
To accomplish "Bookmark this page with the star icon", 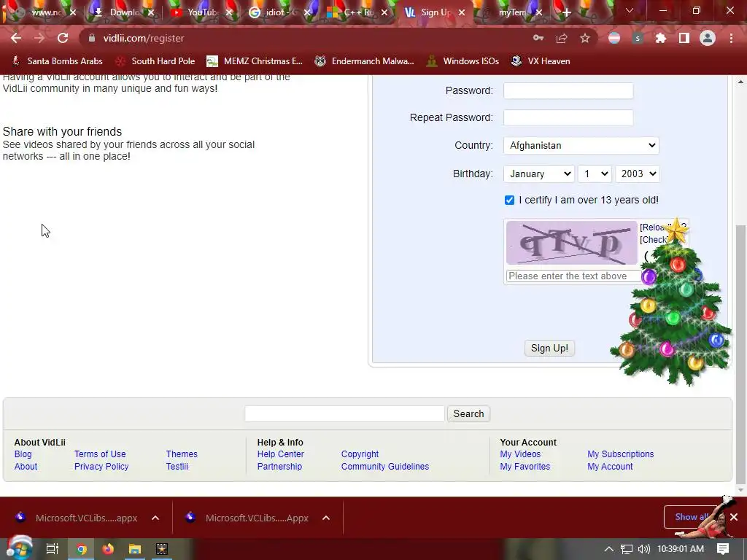I will (x=585, y=38).
